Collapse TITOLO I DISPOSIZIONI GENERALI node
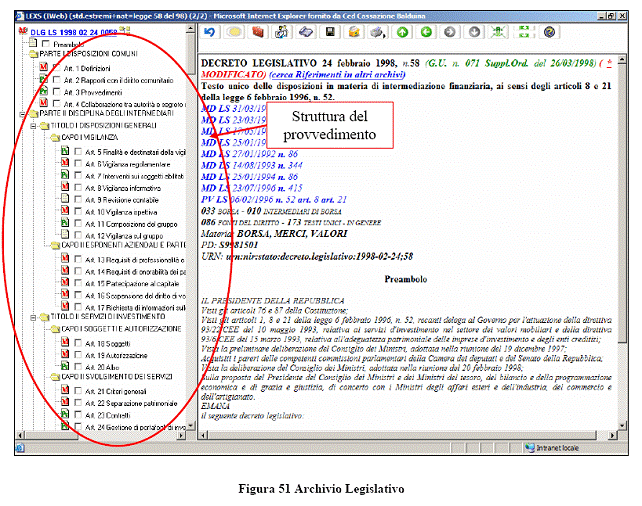The image size is (642, 506). [34, 126]
